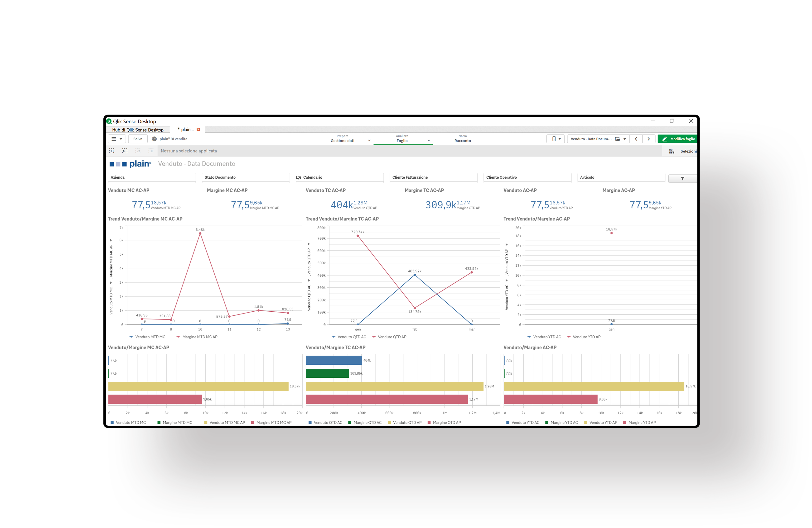
Task: Close the plain... tab
Action: click(x=198, y=129)
